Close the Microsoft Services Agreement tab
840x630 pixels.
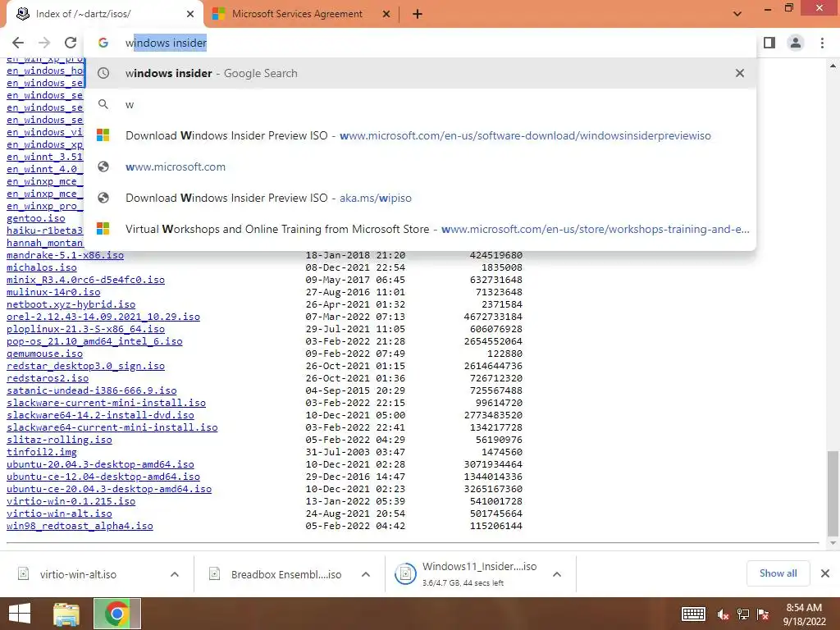coord(386,14)
